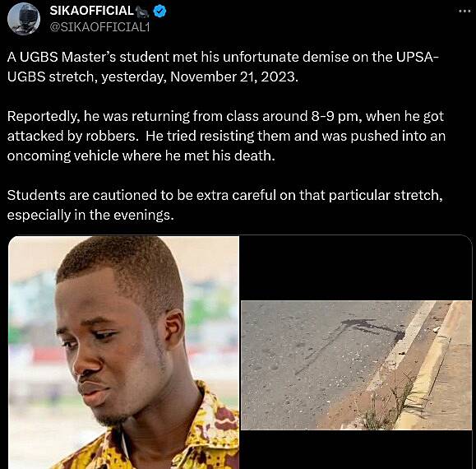This screenshot has width=476, height=469.
Task: Click the paragraph starting 'Reportedly, he was returning'
Action: click(226, 136)
